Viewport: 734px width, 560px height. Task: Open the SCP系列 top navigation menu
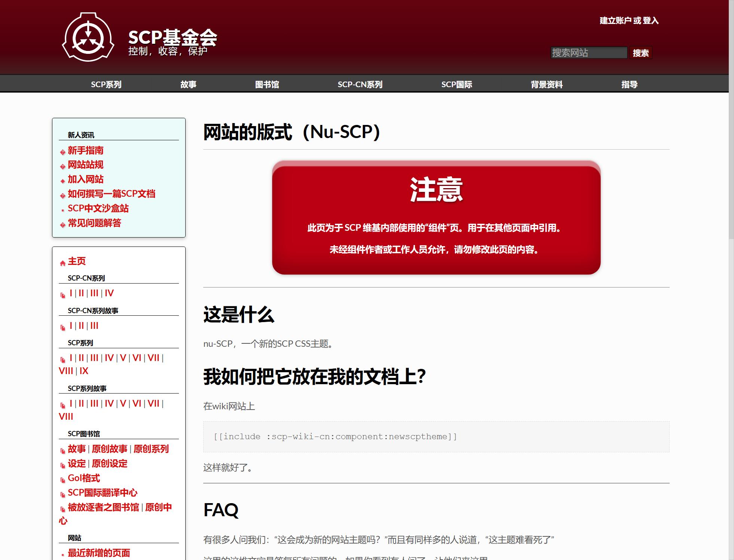(x=106, y=85)
